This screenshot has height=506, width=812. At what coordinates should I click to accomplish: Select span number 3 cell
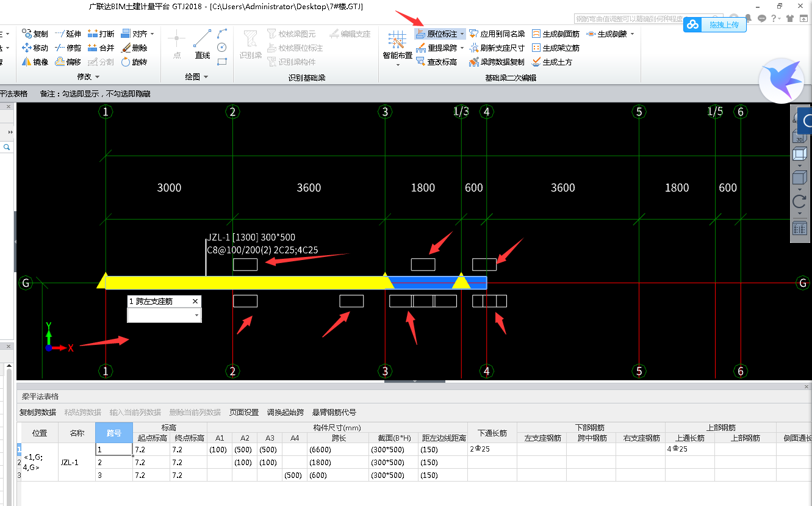(x=114, y=475)
